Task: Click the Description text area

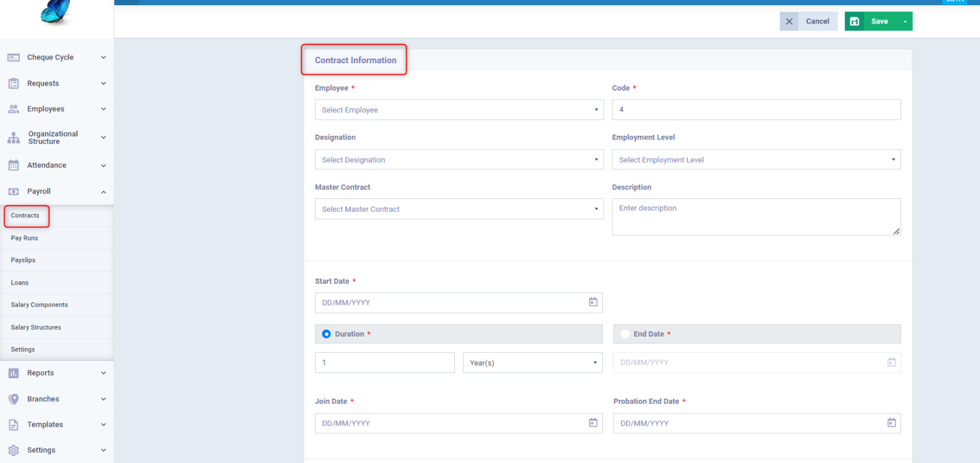Action: point(756,217)
